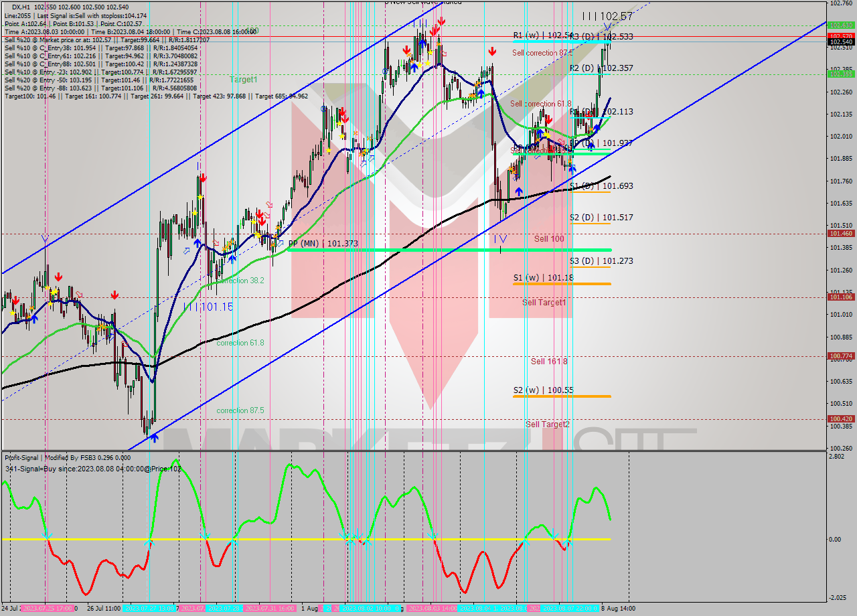Click the '26 Jul 11:00' time axis label
Viewport: 857px width, 616px height.
click(x=102, y=609)
